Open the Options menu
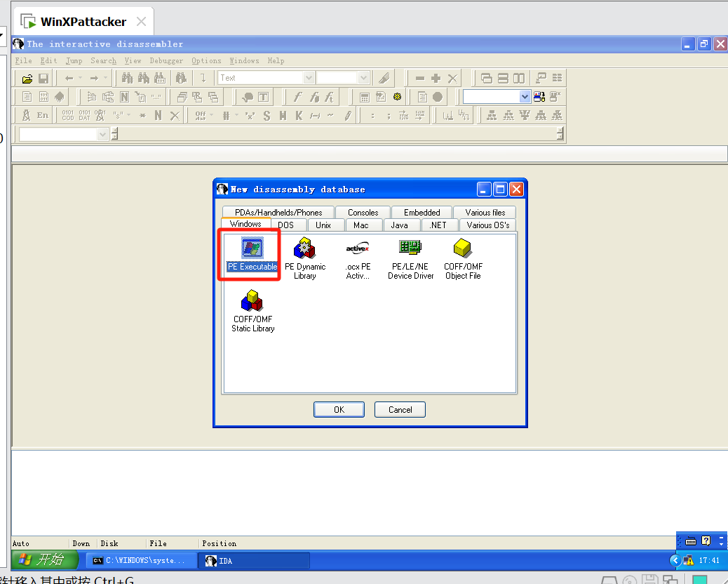Image resolution: width=728 pixels, height=584 pixels. 206,60
